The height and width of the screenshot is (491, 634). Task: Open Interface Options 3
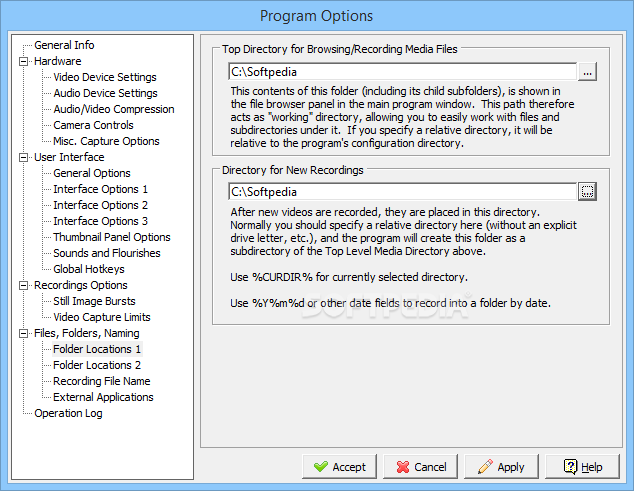pos(100,221)
